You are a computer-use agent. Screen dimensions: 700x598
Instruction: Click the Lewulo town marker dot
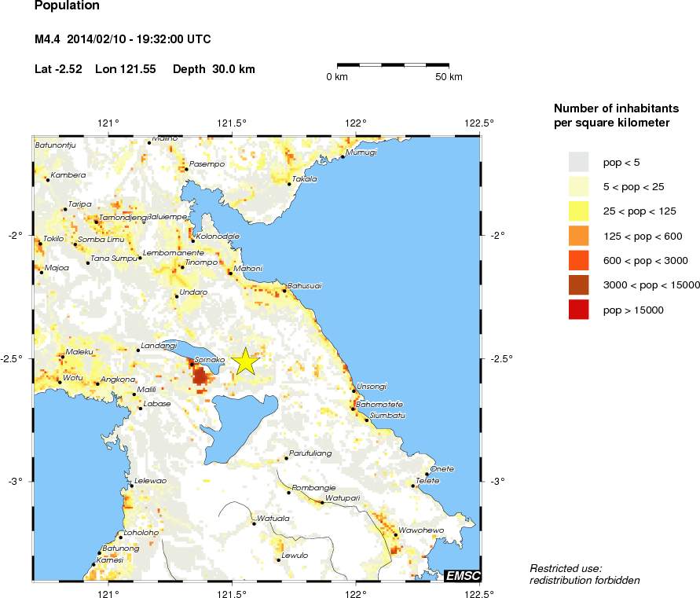278,560
